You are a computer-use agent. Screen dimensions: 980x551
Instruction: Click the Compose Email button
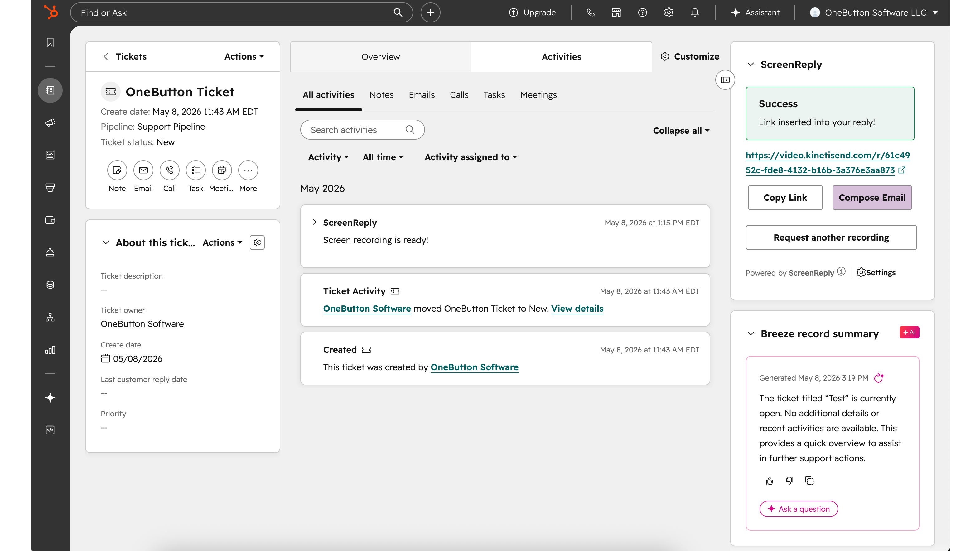(x=871, y=197)
